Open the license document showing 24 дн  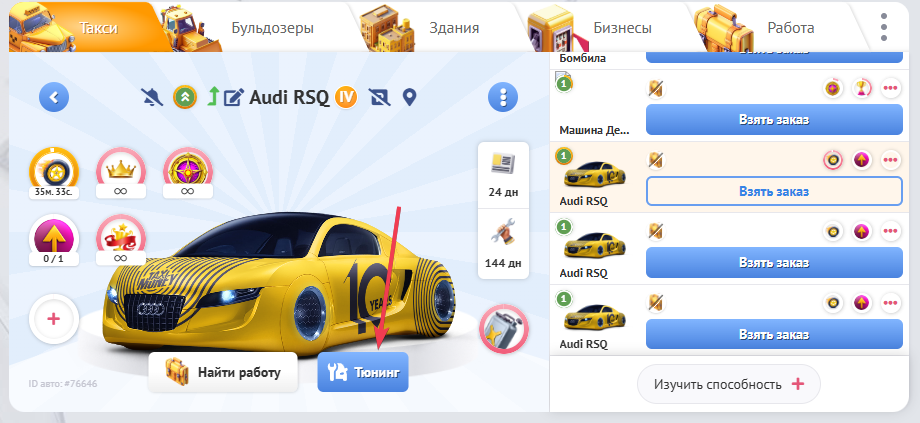502,171
